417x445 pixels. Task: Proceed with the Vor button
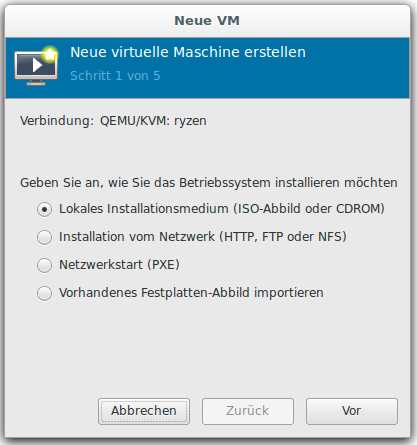coord(352,411)
